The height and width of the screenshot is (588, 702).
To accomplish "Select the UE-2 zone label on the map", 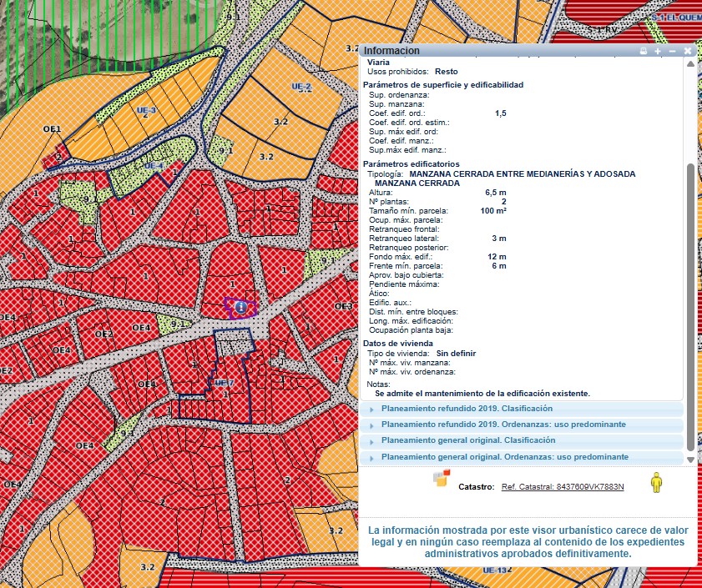I will 301,86.
